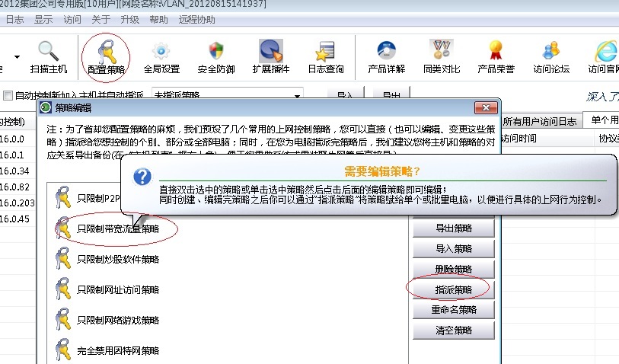
Task: Open 扩展插件 (Extension Plugins) icon
Action: (271, 52)
